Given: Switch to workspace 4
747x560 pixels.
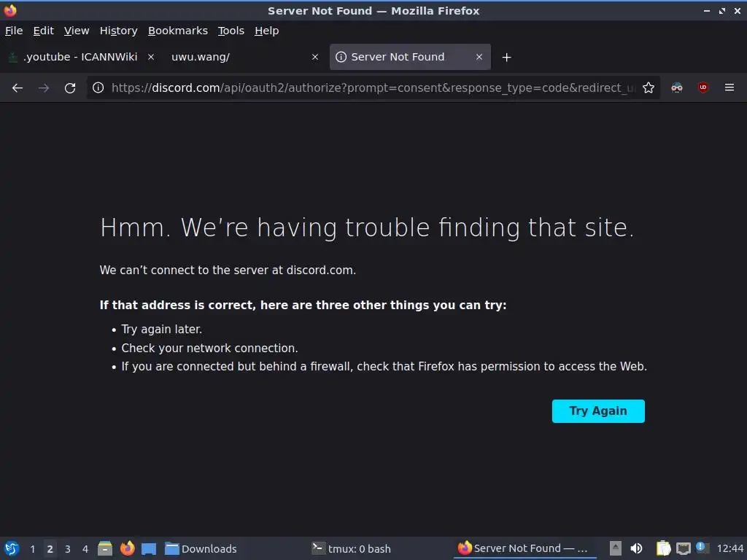Looking at the screenshot, I should pos(85,549).
